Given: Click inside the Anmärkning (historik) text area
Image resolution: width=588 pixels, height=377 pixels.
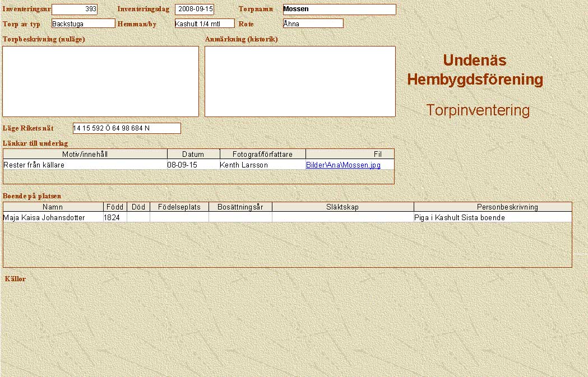Looking at the screenshot, I should point(300,81).
